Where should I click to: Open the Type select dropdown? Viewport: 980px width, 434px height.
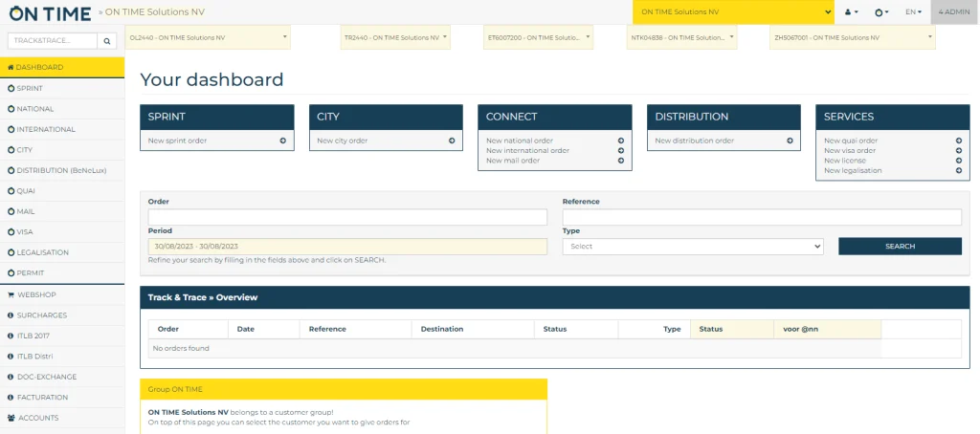tap(693, 246)
